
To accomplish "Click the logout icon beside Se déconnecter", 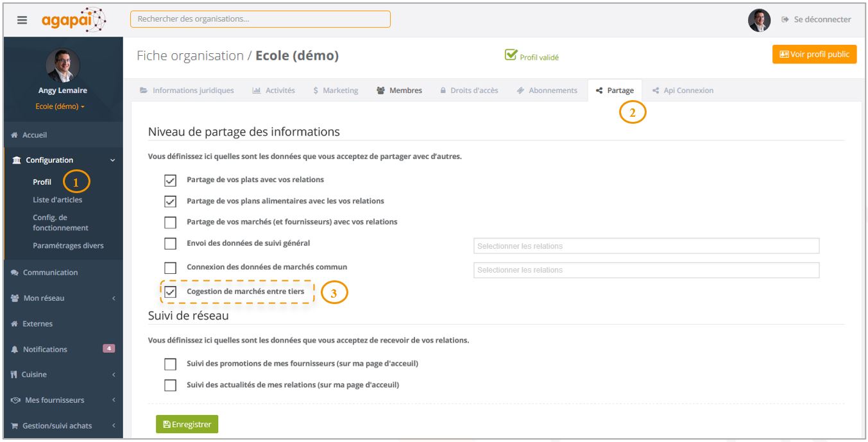I will tap(785, 20).
